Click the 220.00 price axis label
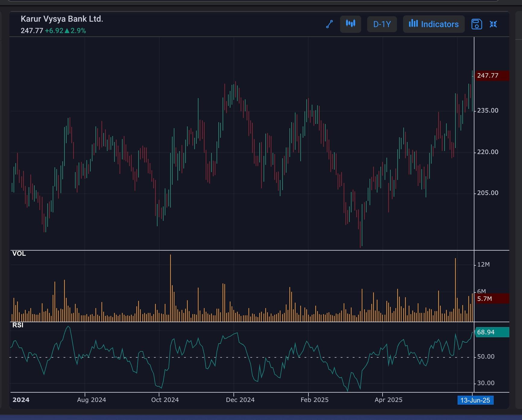 click(x=488, y=152)
